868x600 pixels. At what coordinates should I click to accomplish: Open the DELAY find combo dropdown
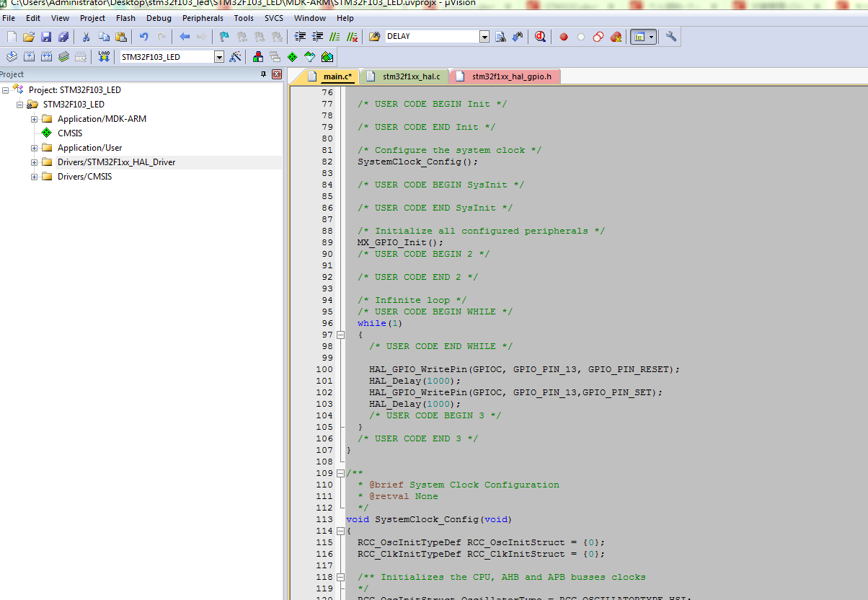[484, 37]
